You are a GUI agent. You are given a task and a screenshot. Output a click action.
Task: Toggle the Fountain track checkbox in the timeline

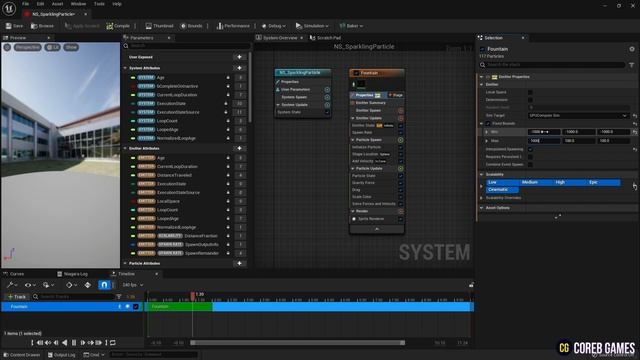(136, 307)
